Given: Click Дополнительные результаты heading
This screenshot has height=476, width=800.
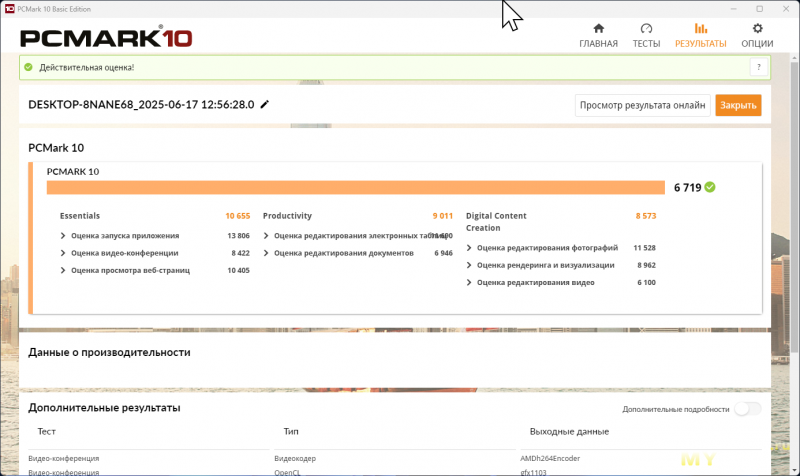Looking at the screenshot, I should [104, 408].
